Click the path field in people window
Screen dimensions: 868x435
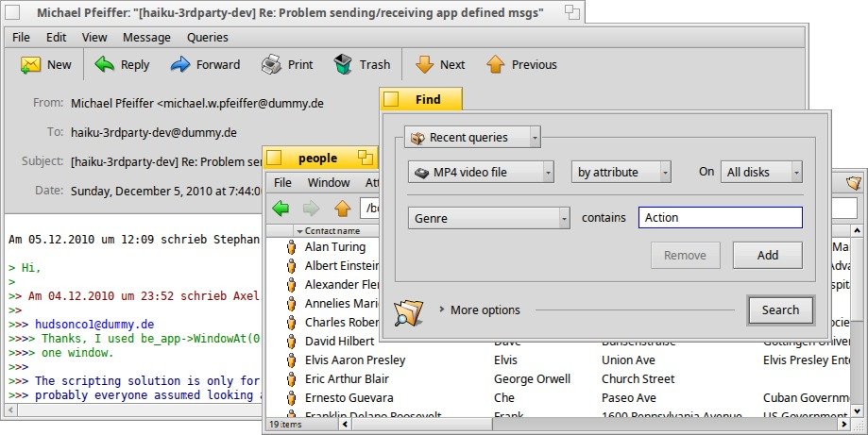(370, 209)
